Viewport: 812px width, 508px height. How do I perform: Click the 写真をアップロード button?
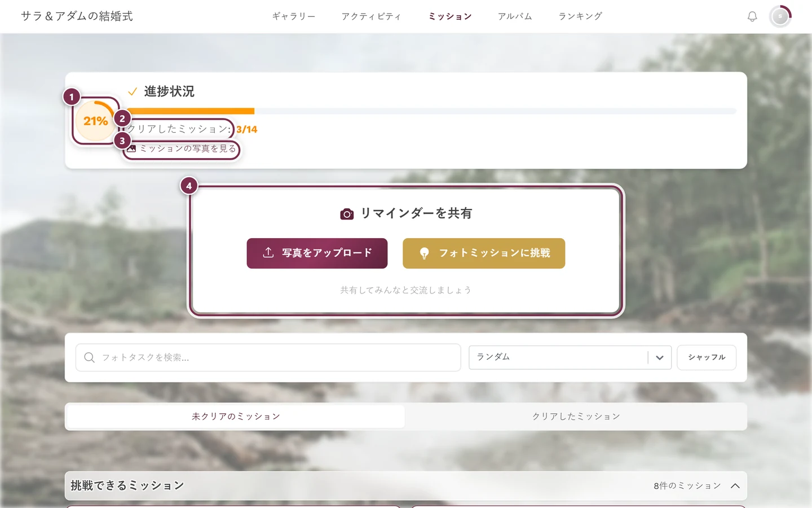click(317, 253)
